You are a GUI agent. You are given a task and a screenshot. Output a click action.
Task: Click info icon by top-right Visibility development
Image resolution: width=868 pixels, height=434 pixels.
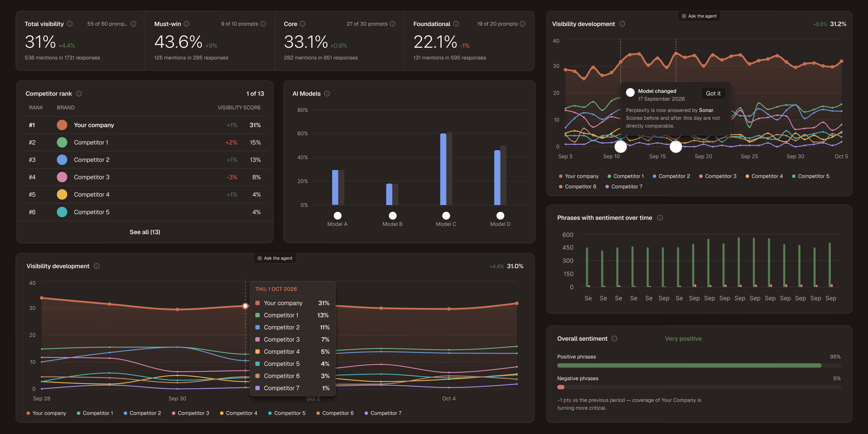(x=622, y=24)
